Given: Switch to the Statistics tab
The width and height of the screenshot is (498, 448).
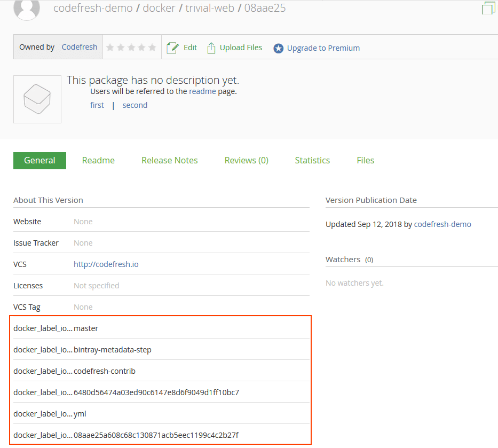Looking at the screenshot, I should pyautogui.click(x=312, y=160).
